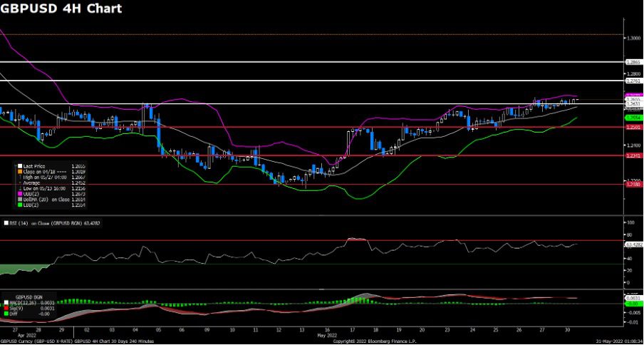The image size is (644, 345).
Task: Click the 1.3000 axis price tick
Action: pyautogui.click(x=633, y=38)
